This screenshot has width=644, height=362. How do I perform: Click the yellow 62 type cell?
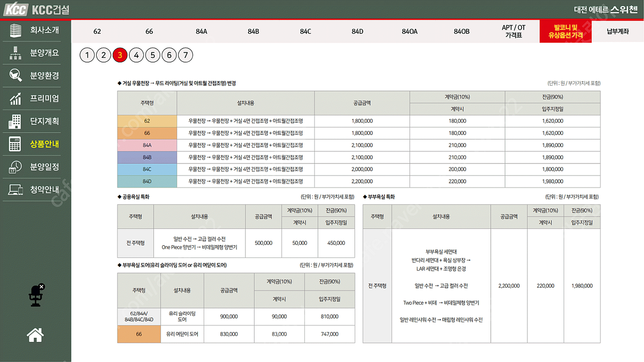pos(147,121)
